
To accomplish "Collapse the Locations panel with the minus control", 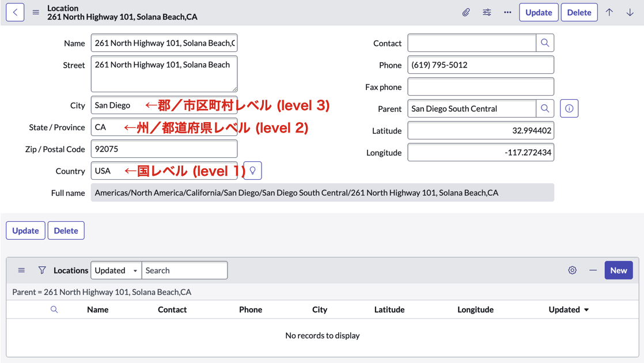I will [593, 270].
